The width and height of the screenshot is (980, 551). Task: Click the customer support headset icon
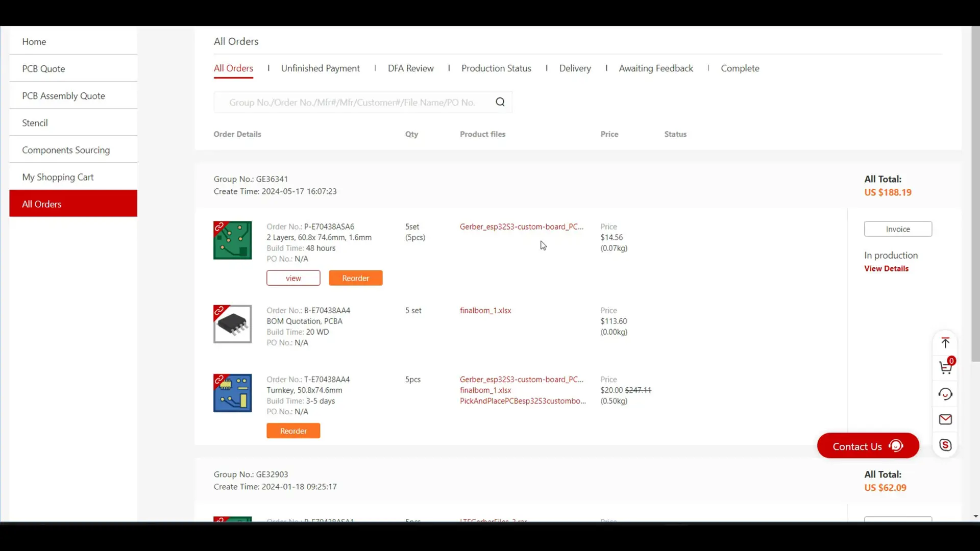click(945, 394)
